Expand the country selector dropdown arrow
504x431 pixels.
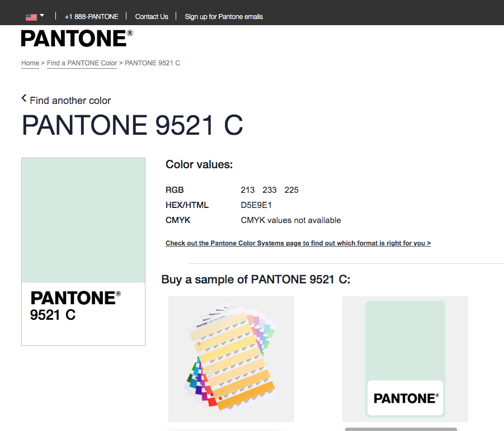[42, 16]
